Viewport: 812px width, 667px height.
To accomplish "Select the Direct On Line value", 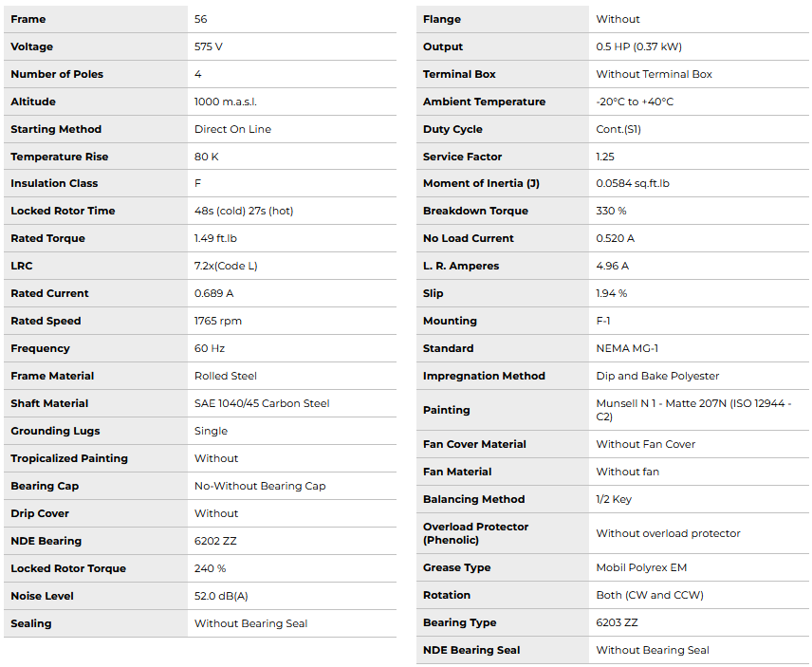I will (232, 129).
